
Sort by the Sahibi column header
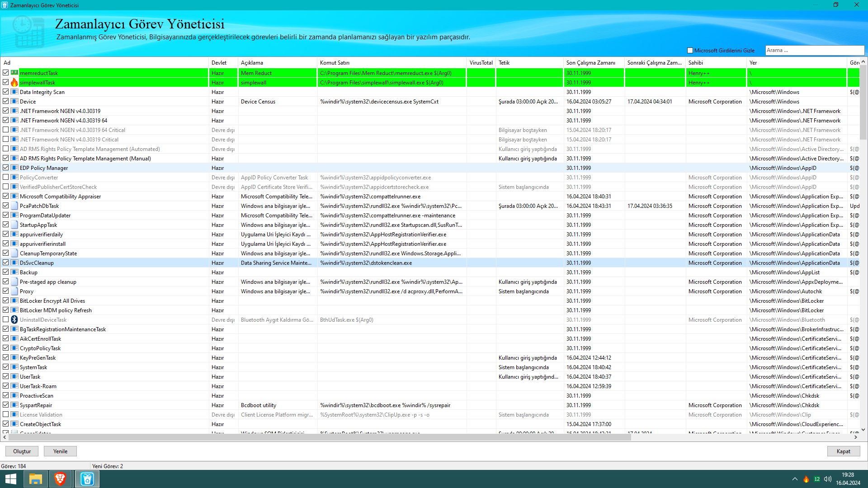716,63
